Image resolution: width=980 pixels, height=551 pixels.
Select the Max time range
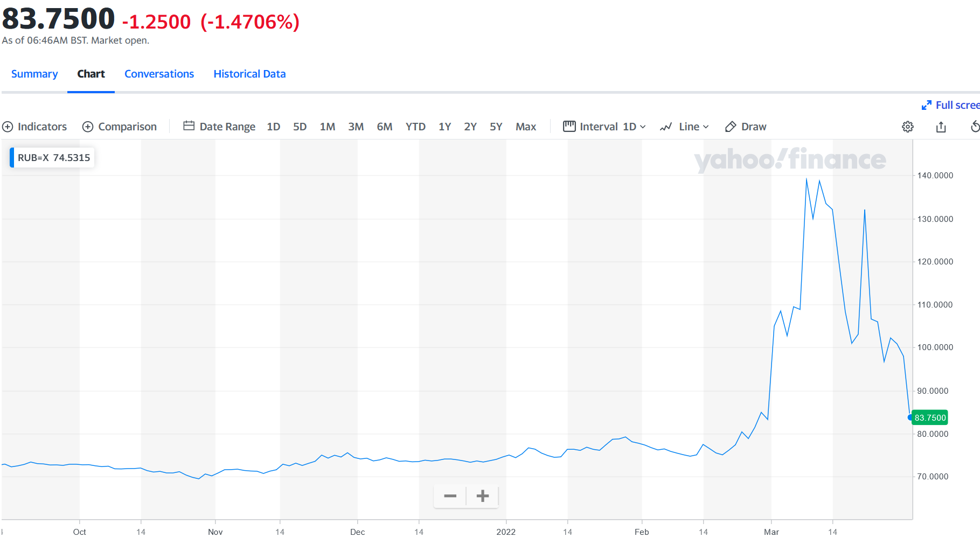click(526, 127)
